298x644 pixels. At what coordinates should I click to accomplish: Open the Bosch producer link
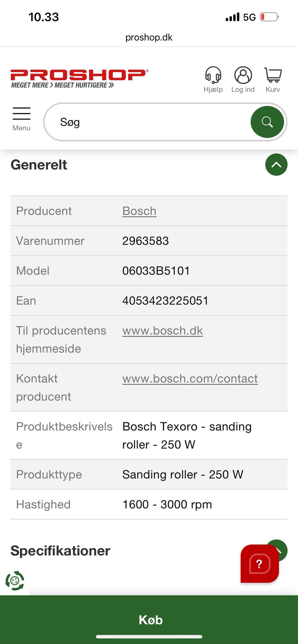click(139, 211)
